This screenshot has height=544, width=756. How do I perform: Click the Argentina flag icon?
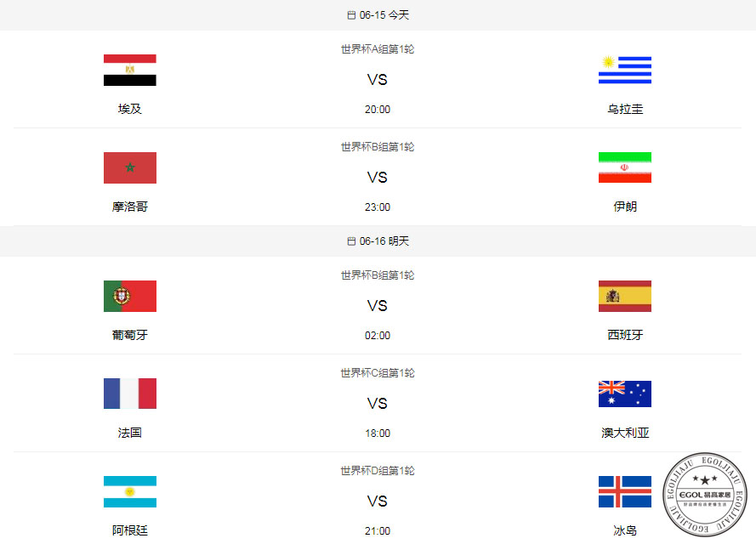point(129,491)
